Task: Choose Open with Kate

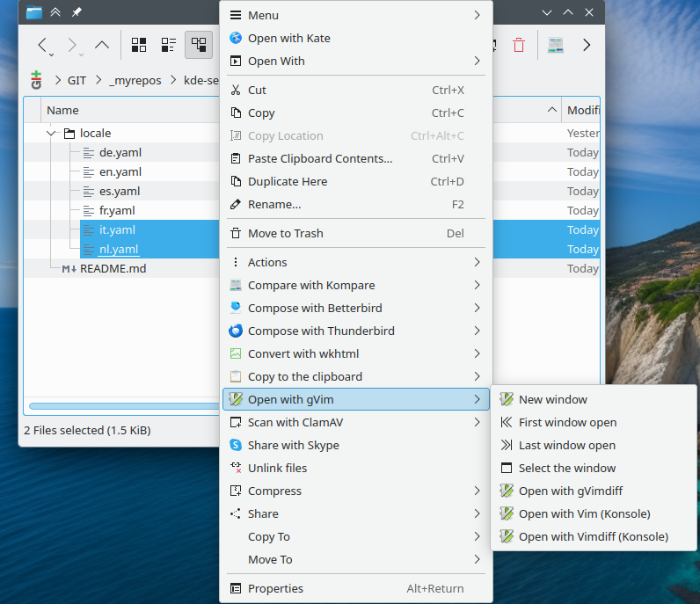Action: (356, 38)
